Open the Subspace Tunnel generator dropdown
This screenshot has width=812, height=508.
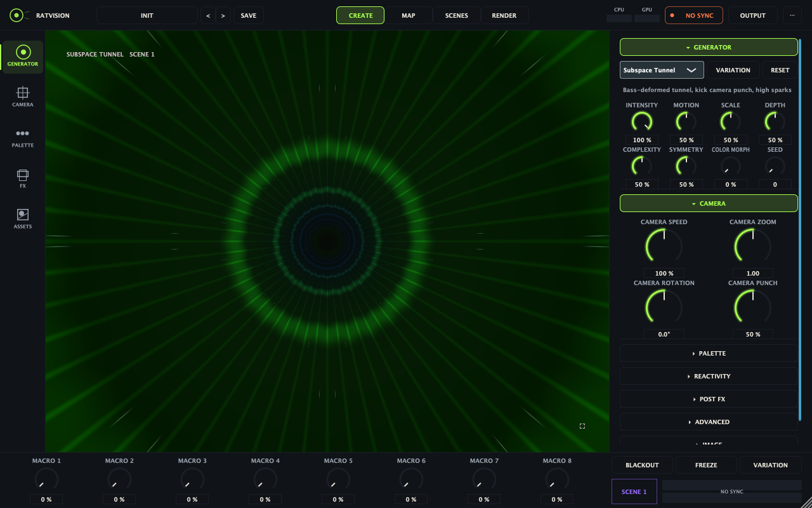(x=662, y=70)
